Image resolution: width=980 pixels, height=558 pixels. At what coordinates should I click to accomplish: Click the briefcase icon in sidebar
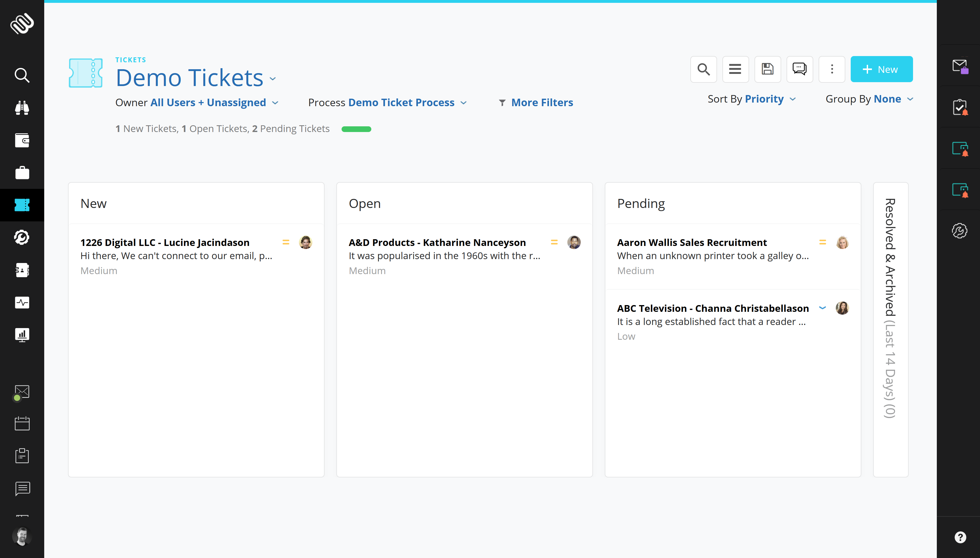[22, 173]
